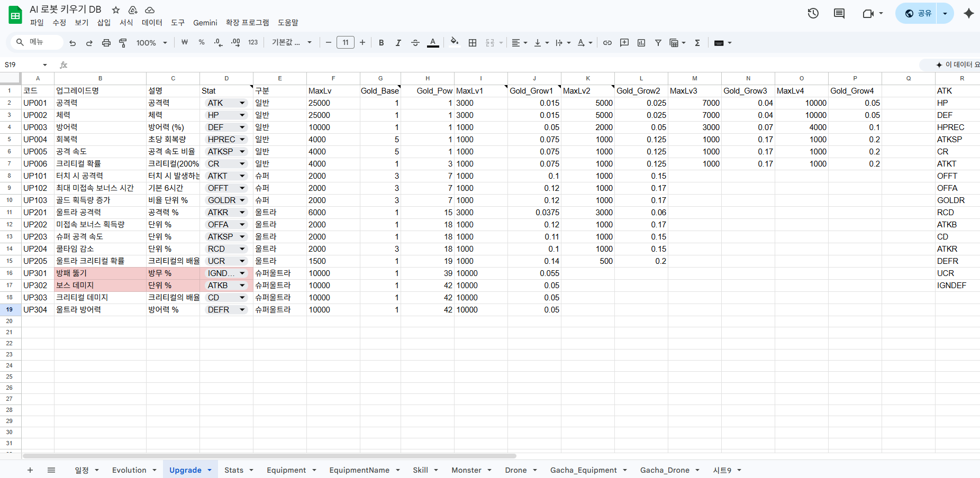Open the borders tool
Image resolution: width=980 pixels, height=478 pixels.
(473, 43)
